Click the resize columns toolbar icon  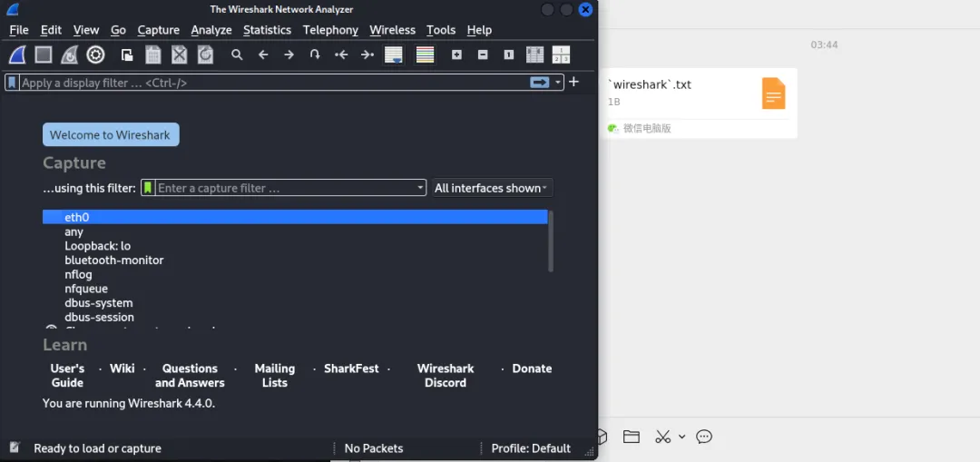coord(535,55)
